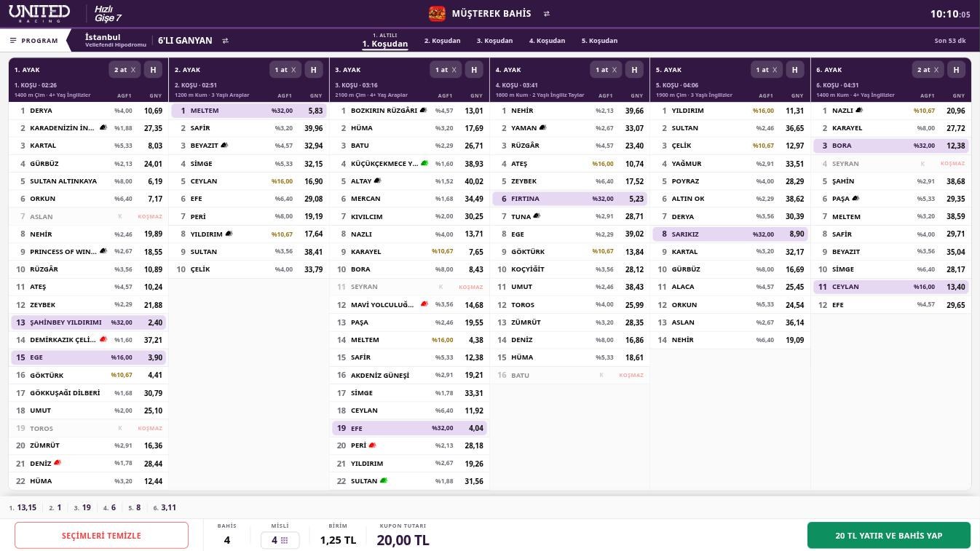
Task: Select horse 16 Göktürk in 1. Ayak
Action: (88, 376)
